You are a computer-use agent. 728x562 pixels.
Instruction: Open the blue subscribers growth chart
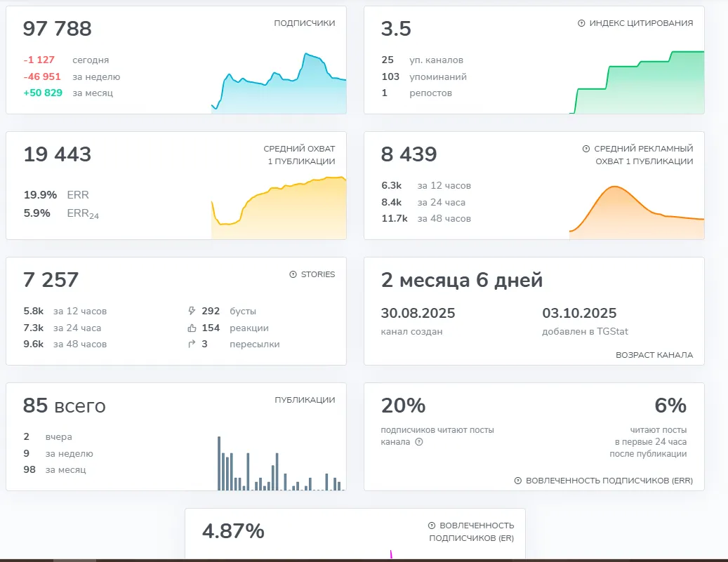point(279,83)
